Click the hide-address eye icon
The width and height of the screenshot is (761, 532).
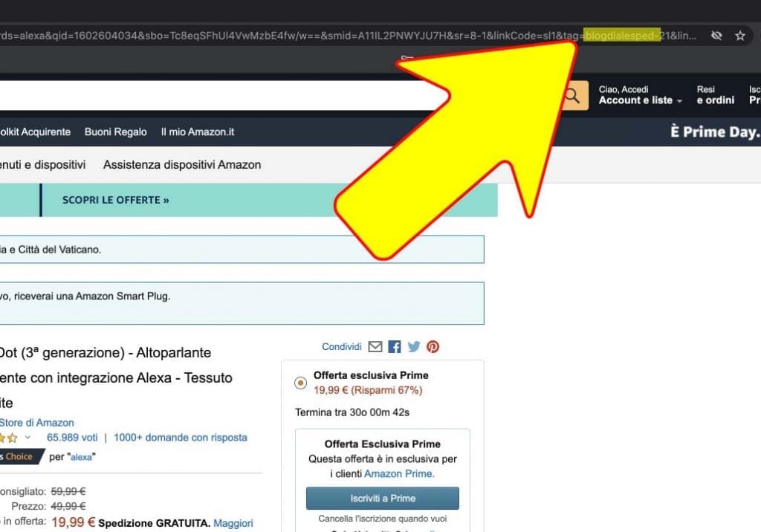tap(716, 35)
